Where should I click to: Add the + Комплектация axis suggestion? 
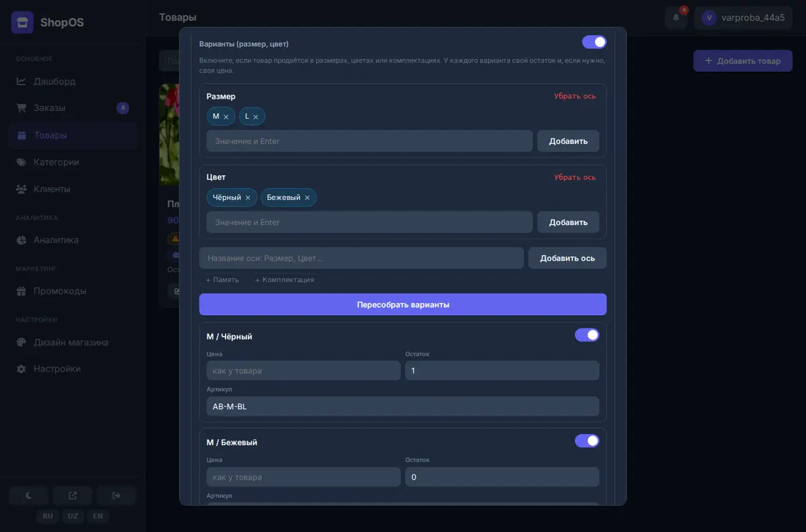click(284, 279)
